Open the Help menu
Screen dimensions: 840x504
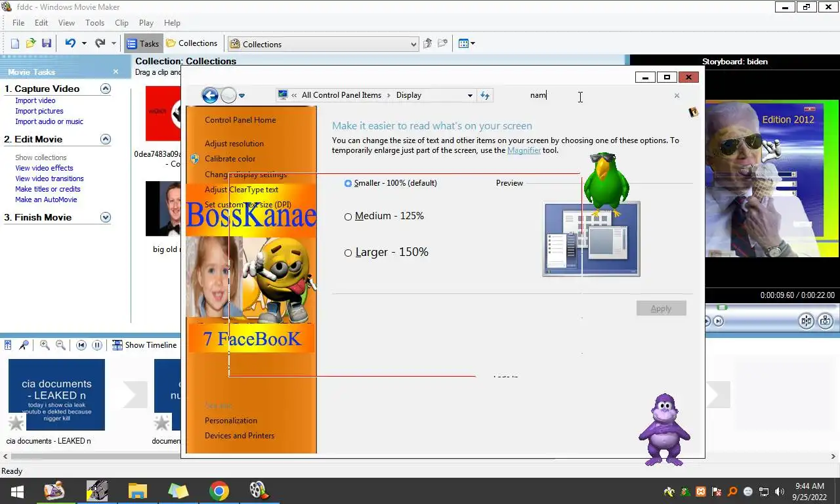click(172, 22)
